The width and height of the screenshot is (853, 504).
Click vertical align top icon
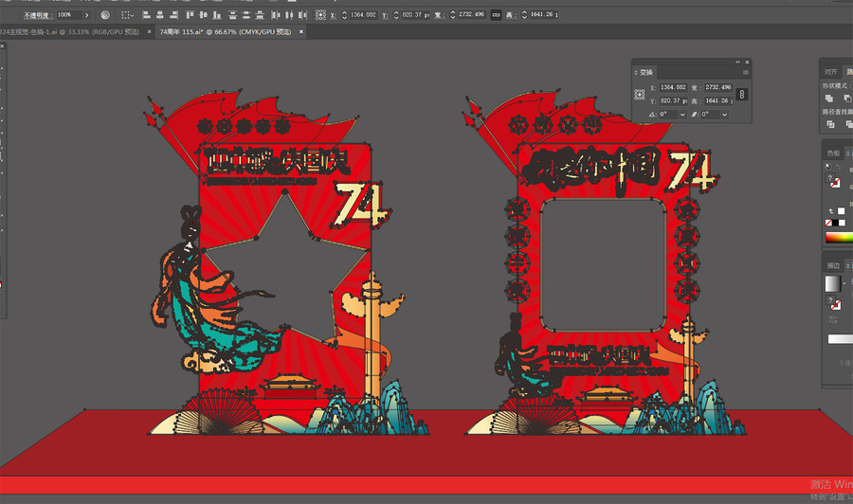point(190,15)
